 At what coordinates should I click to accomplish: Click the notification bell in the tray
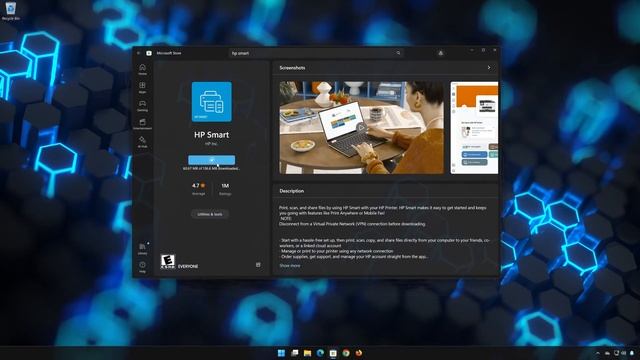pyautogui.click(x=632, y=353)
